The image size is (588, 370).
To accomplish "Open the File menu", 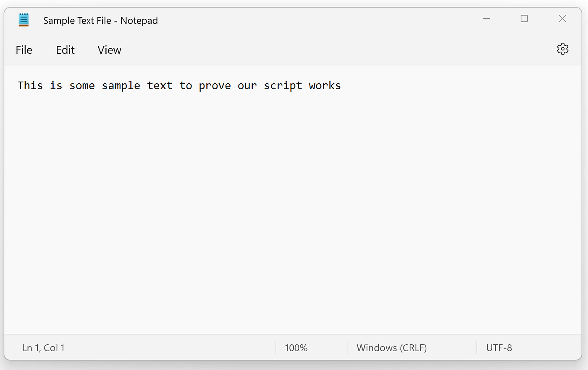I will [24, 50].
